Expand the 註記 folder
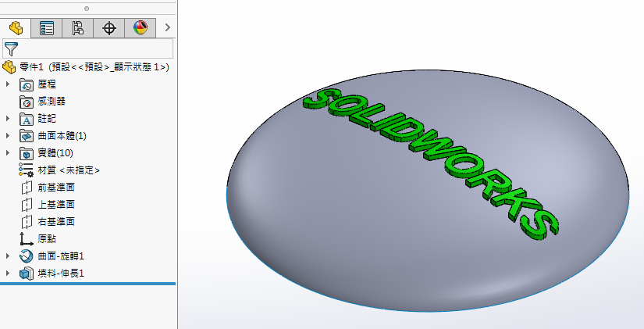 pyautogui.click(x=7, y=119)
